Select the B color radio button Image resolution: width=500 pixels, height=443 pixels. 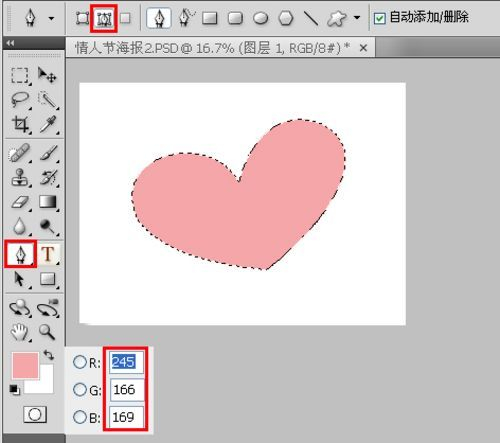[80, 417]
